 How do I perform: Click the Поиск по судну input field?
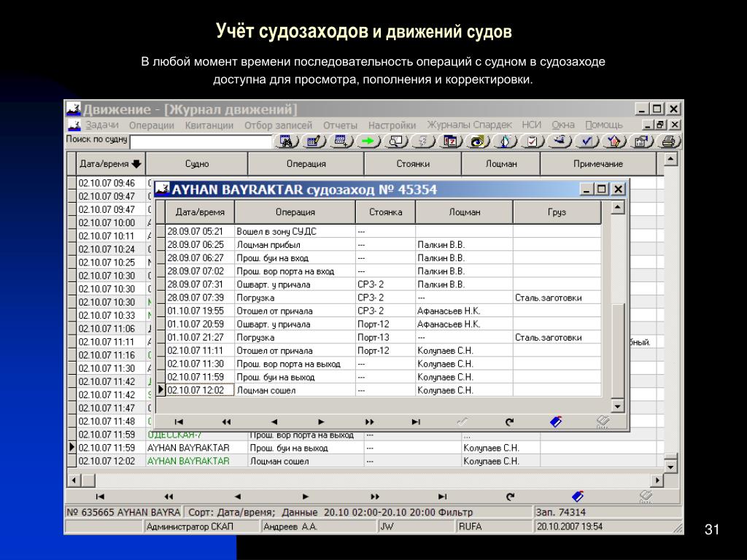(x=201, y=141)
